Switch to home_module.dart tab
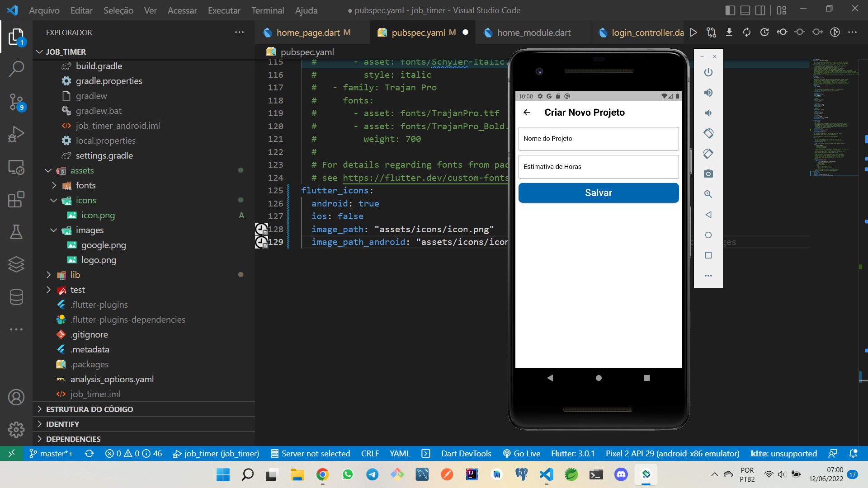This screenshot has width=868, height=488. [533, 33]
